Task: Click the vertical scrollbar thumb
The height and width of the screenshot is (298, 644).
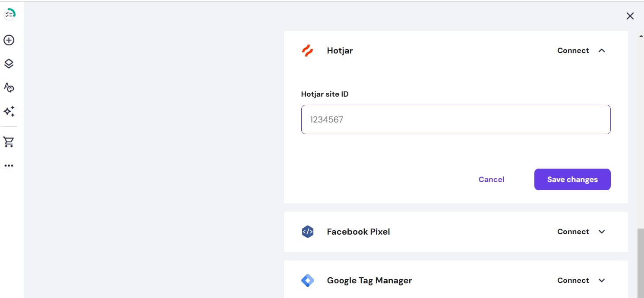Action: click(641, 263)
